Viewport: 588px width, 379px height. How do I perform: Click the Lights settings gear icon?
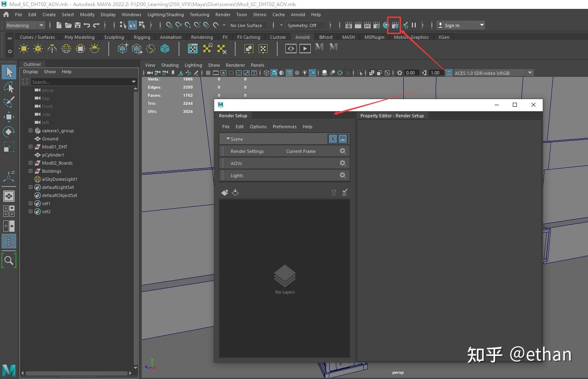[342, 175]
